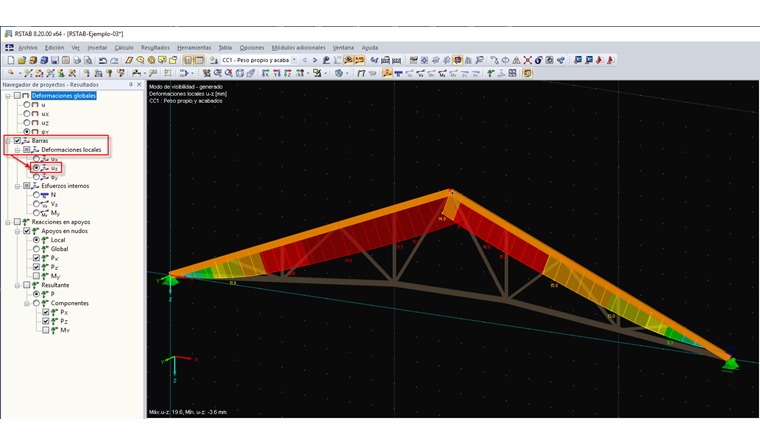
Task: Click the Redo arrow icon
Action: pos(114,60)
